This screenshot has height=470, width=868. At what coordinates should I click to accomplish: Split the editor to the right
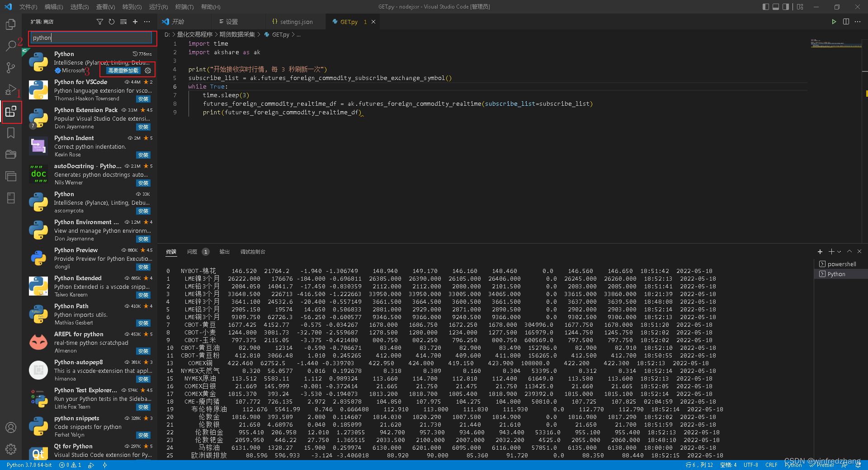pos(846,22)
